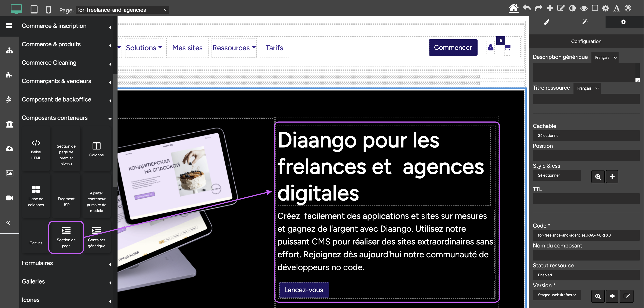644x308 pixels.
Task: Switch to desktop preview mode
Action: (x=16, y=9)
